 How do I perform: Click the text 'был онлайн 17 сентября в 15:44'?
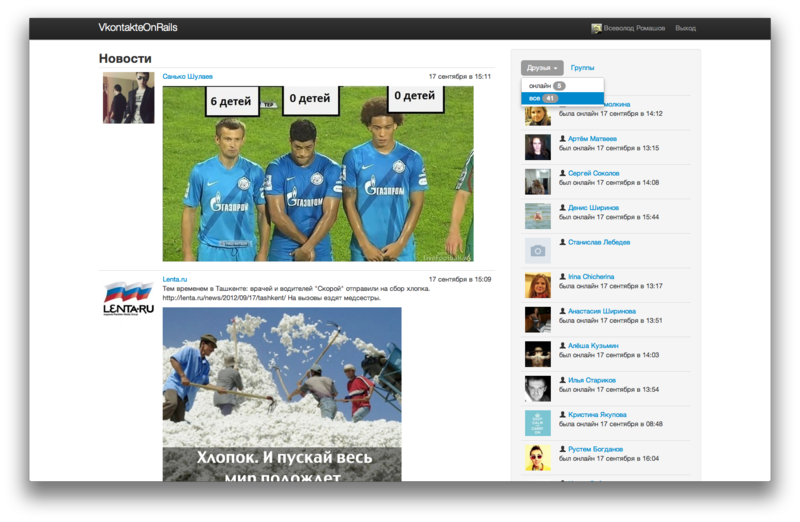[609, 217]
